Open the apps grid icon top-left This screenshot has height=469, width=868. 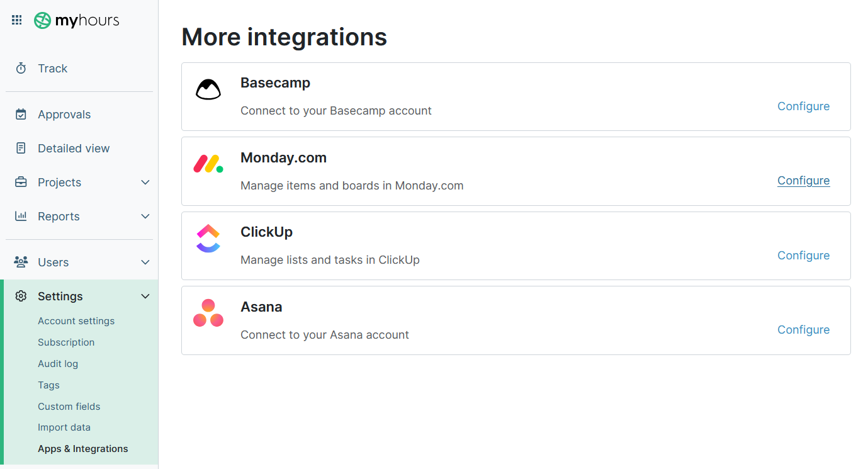(x=16, y=20)
